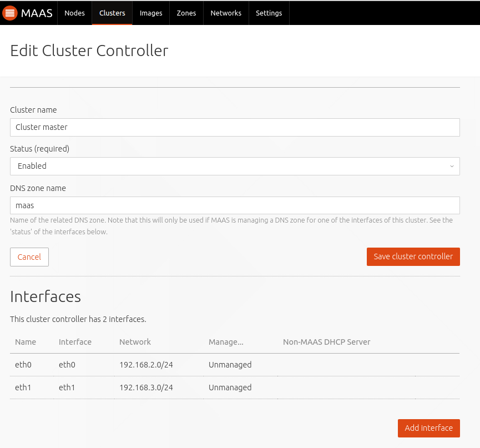Viewport: 480px width, 448px height.
Task: Click the 192.168.2.0/24 network cell
Action: click(x=146, y=365)
